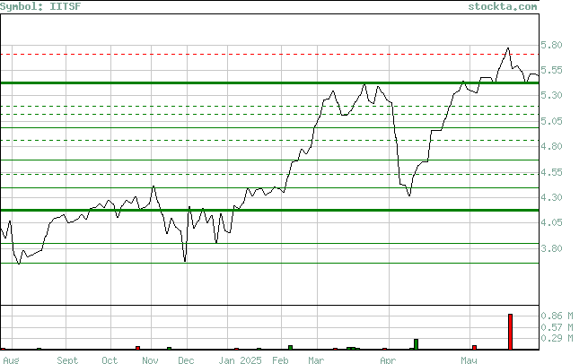Click the 5.55 price axis label

(551, 70)
